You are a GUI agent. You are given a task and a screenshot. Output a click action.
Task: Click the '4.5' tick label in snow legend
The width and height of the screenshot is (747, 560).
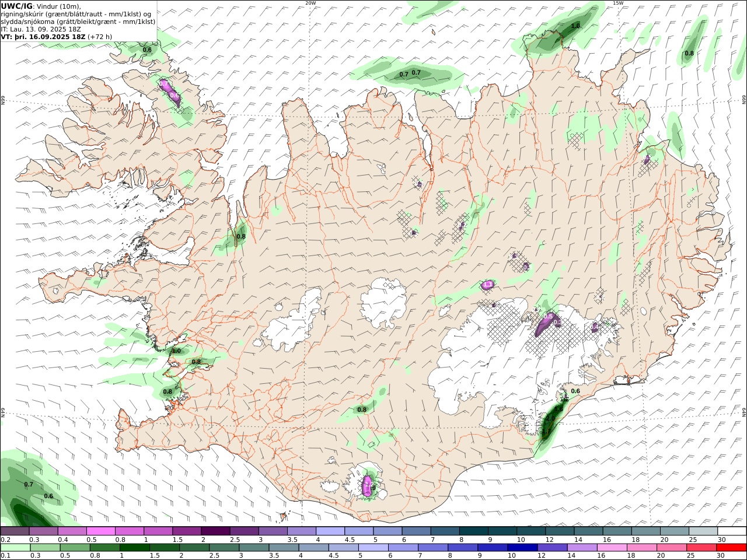click(x=350, y=540)
